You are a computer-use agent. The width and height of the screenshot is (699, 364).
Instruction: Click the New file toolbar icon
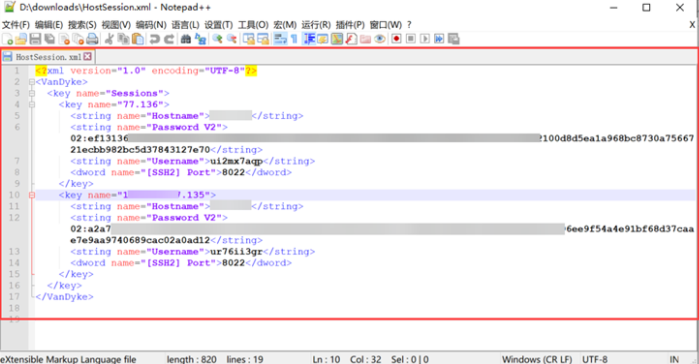(8, 39)
